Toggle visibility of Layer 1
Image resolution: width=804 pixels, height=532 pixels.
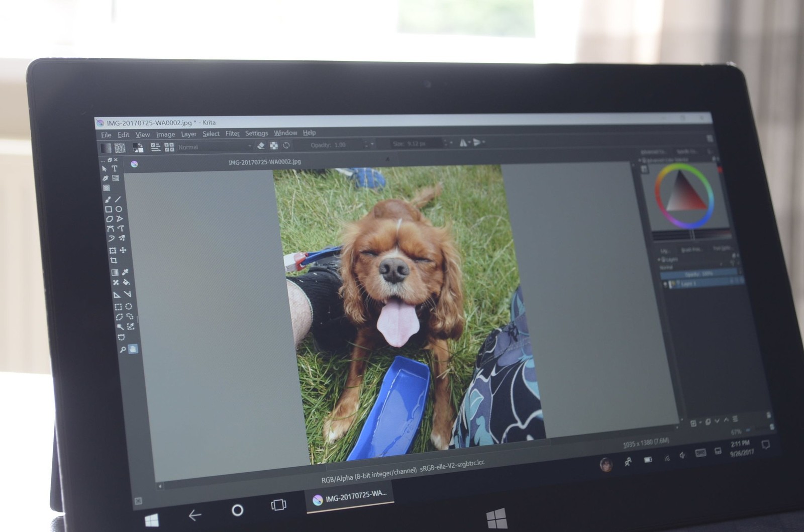(x=665, y=284)
